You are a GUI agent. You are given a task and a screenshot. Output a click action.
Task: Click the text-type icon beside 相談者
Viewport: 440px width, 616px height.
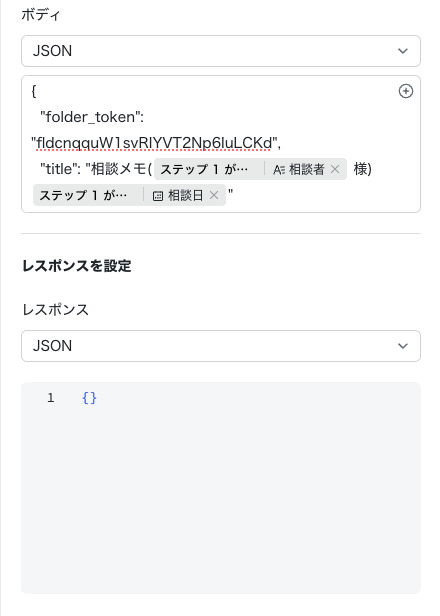279,170
